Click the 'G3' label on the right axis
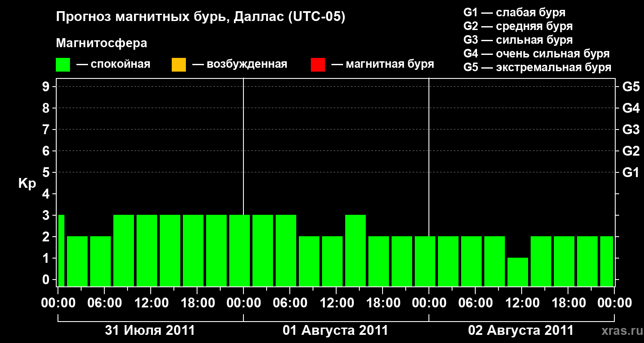The height and width of the screenshot is (343, 644). click(x=631, y=129)
